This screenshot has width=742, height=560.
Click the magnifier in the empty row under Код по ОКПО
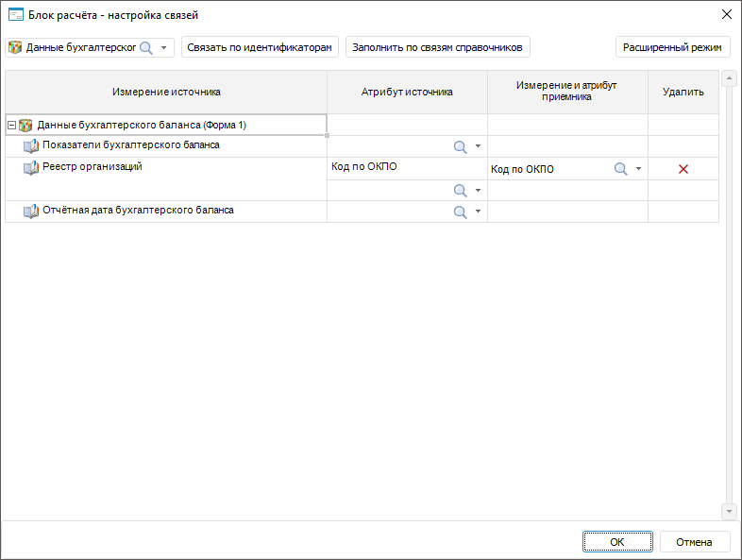tap(461, 190)
